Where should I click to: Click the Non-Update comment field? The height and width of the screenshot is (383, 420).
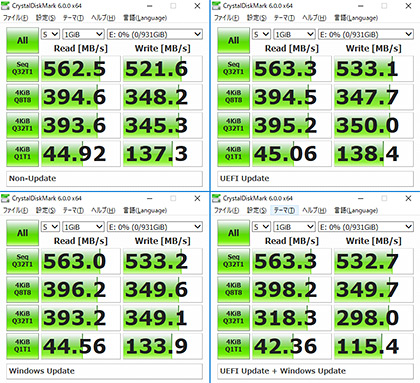tap(104, 179)
